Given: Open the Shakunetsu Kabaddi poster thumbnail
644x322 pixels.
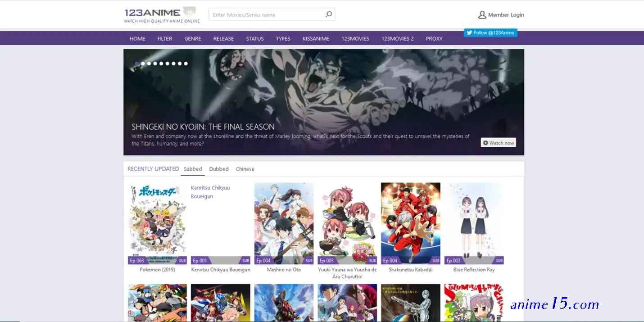Looking at the screenshot, I should 411,223.
